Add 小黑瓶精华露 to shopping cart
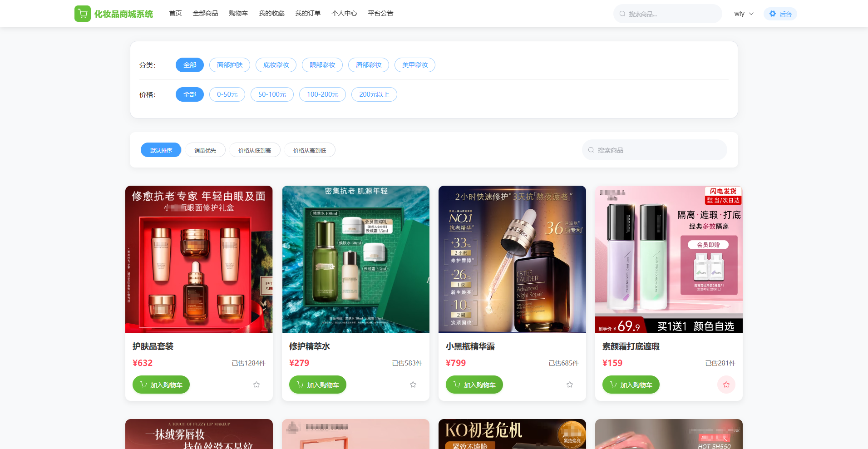 pos(474,385)
